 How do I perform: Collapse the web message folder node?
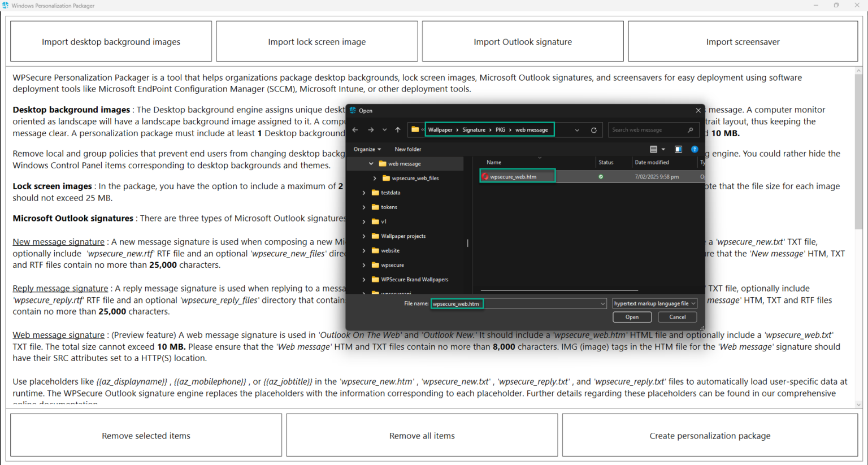coord(371,164)
